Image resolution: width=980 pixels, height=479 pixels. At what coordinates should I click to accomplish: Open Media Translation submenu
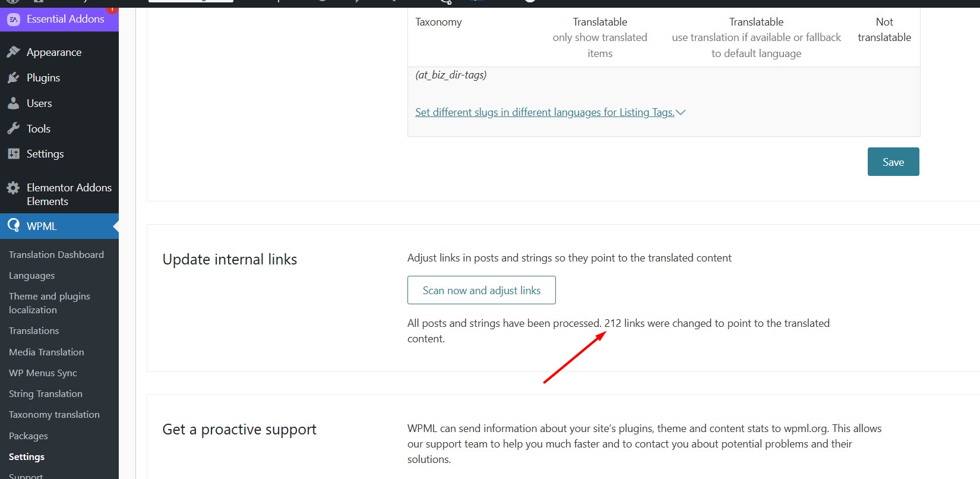coord(46,352)
